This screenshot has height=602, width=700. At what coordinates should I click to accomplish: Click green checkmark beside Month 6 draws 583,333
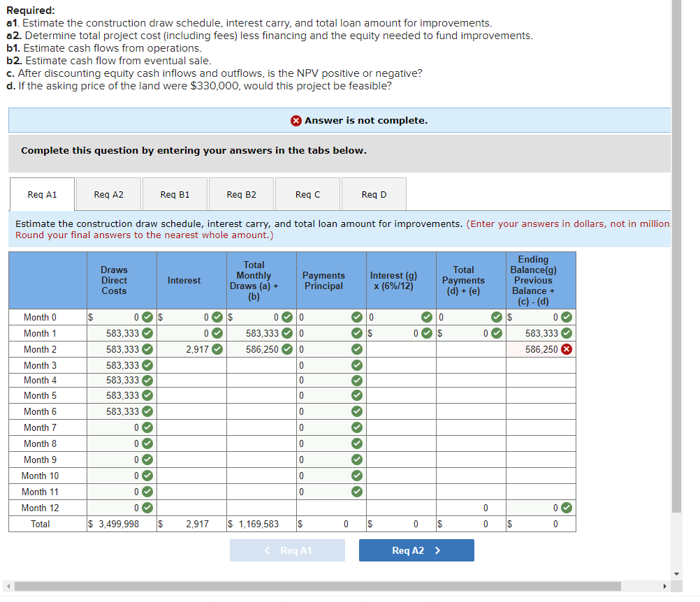pos(147,411)
